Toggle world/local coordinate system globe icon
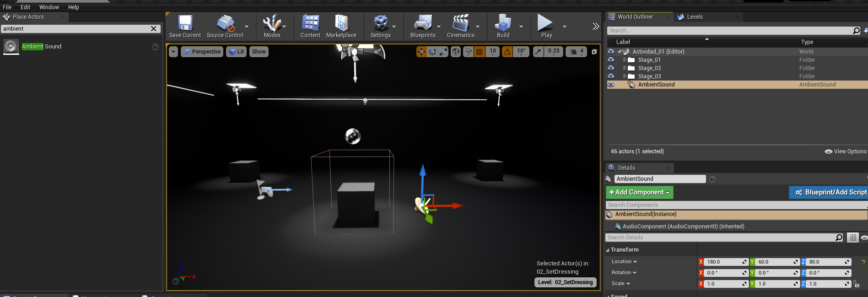Image resolution: width=868 pixels, height=297 pixels. click(x=456, y=52)
